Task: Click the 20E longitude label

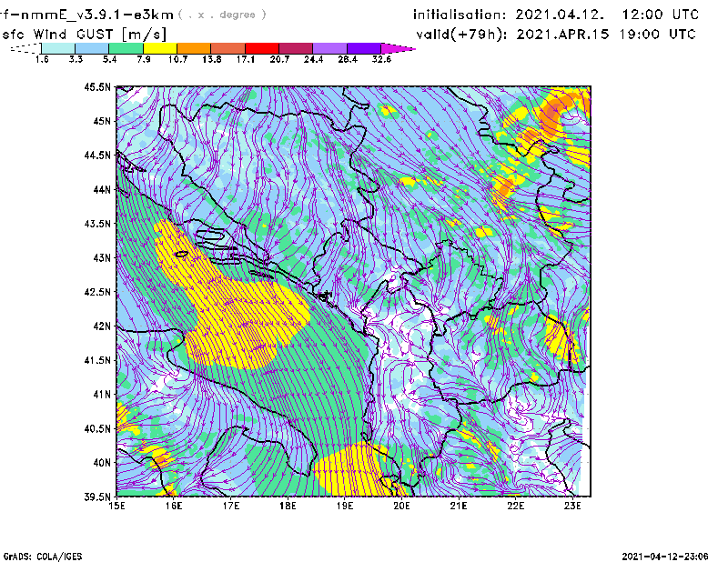Action: 401,506
